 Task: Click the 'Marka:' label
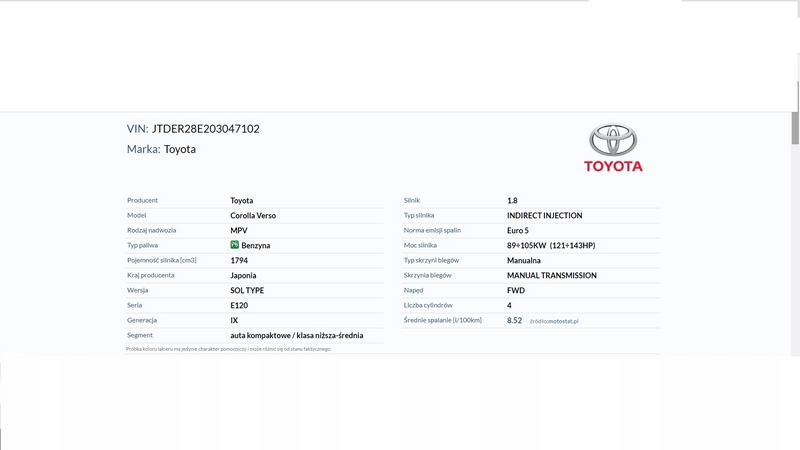tap(143, 149)
